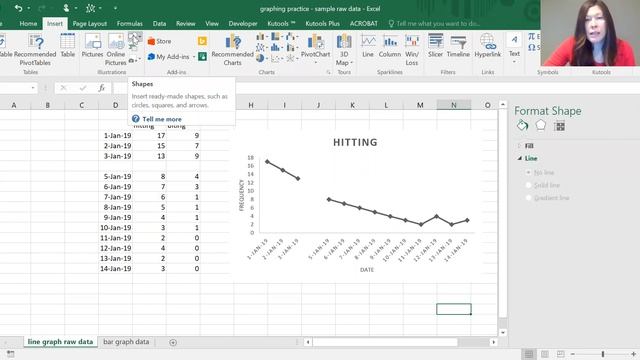Insert a Hyperlink
Image resolution: width=640 pixels, height=360 pixels.
pos(487,46)
